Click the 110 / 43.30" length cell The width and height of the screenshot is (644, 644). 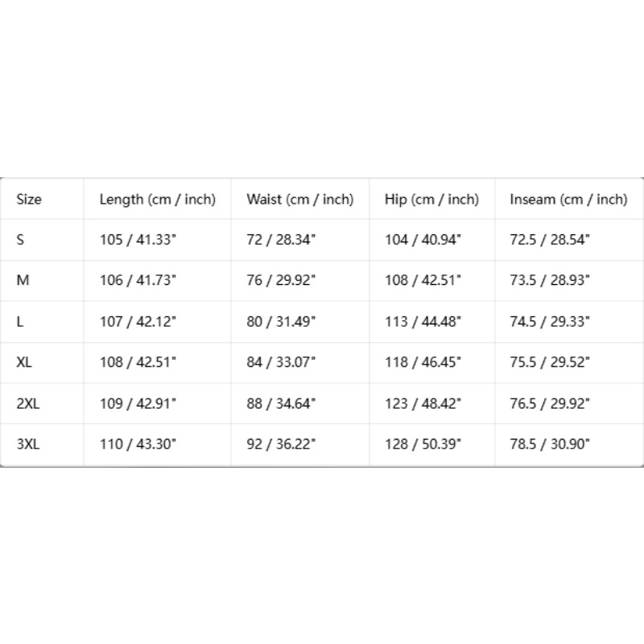point(138,444)
